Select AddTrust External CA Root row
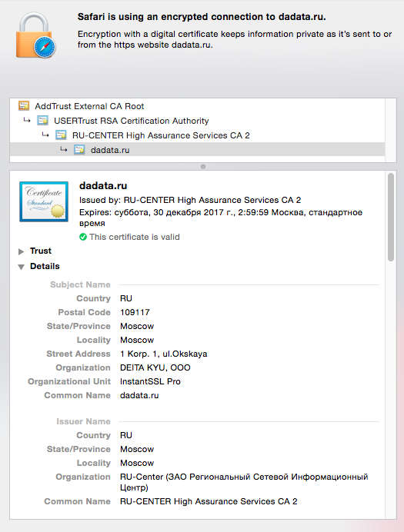This screenshot has width=404, height=532. (197, 106)
